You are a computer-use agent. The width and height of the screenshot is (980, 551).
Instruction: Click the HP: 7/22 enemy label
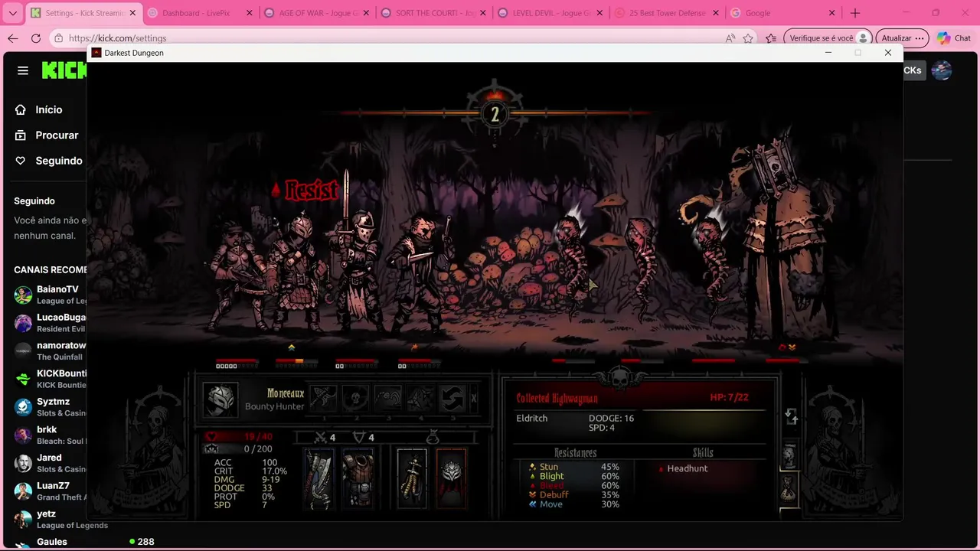[x=729, y=397]
